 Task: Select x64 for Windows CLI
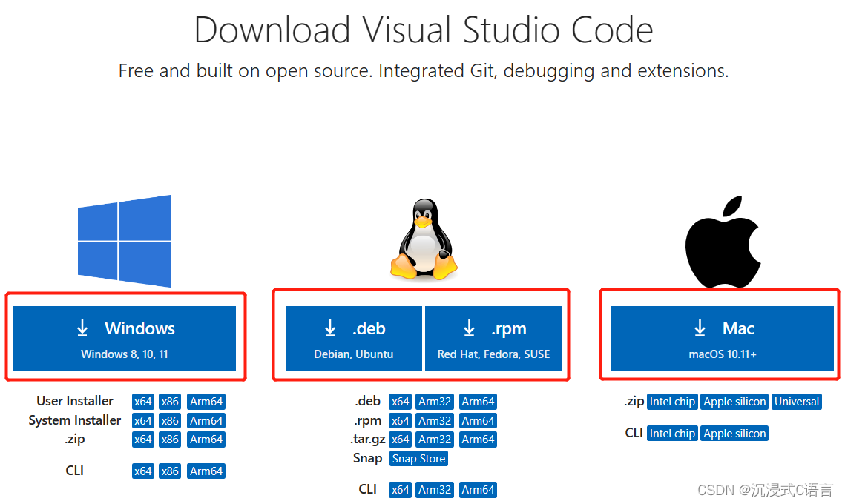(142, 471)
